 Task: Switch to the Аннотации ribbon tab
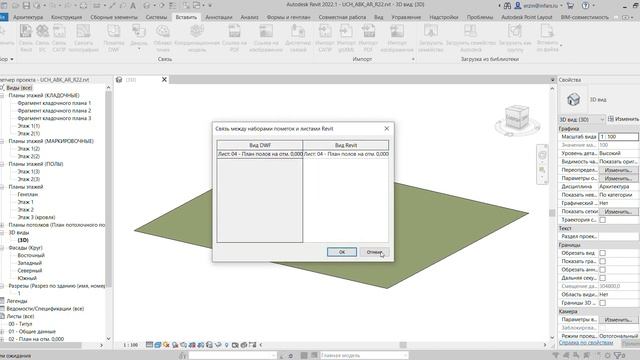[x=219, y=17]
